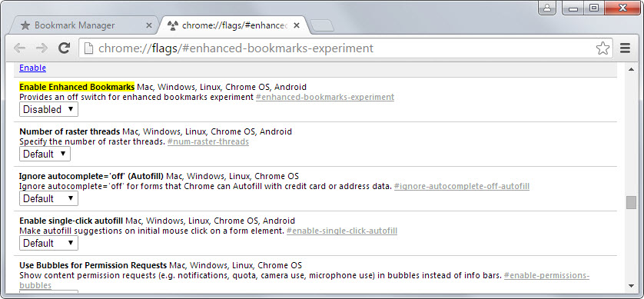The width and height of the screenshot is (644, 299).
Task: Click the vertical scrollbar thumb
Action: pos(631,202)
